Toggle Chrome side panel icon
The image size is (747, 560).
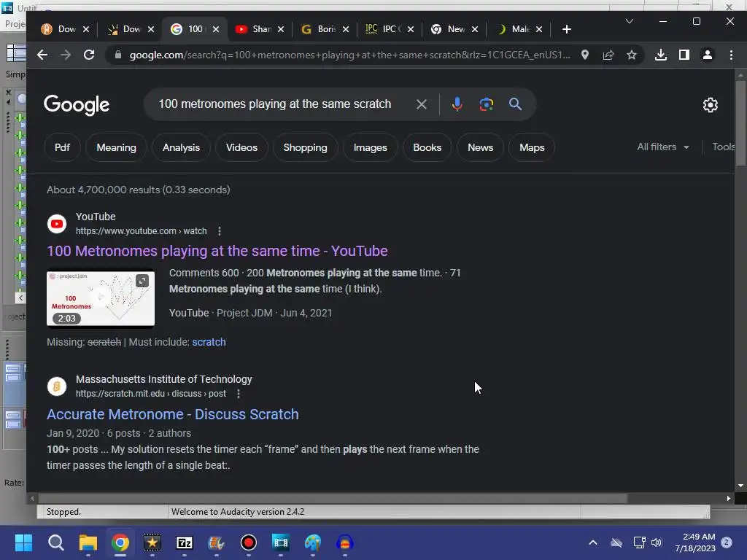point(684,55)
